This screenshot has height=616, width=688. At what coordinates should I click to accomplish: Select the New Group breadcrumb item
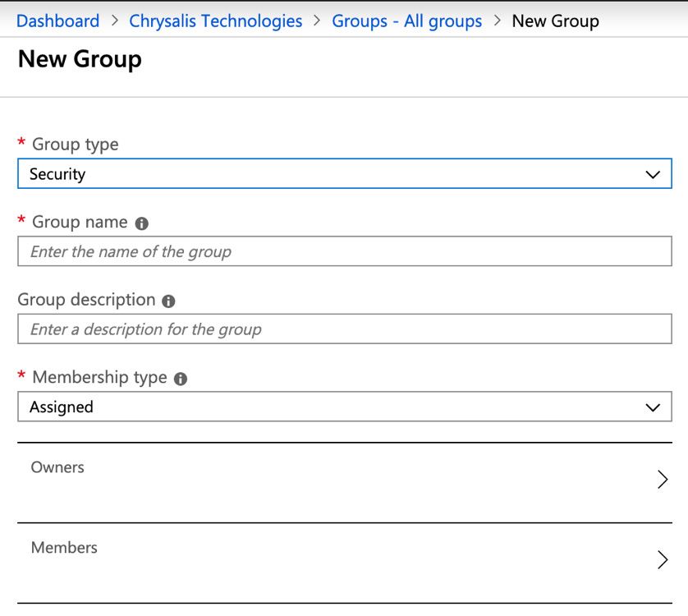tap(555, 21)
